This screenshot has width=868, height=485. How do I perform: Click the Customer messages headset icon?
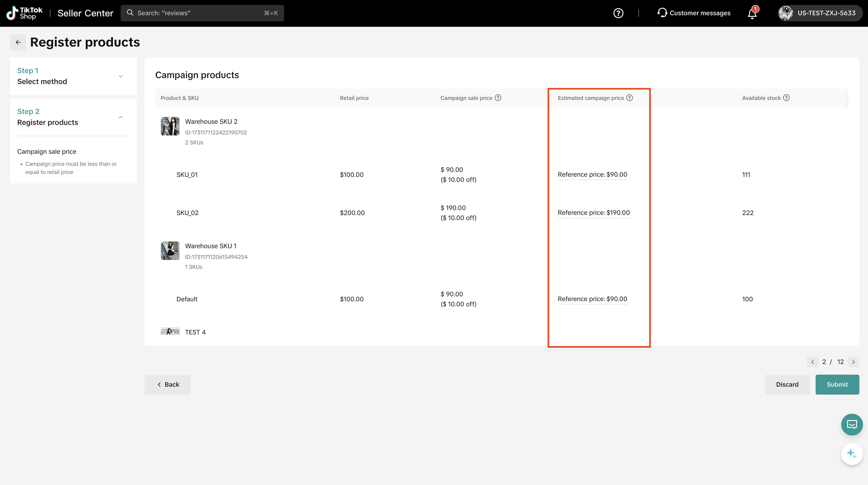point(662,13)
